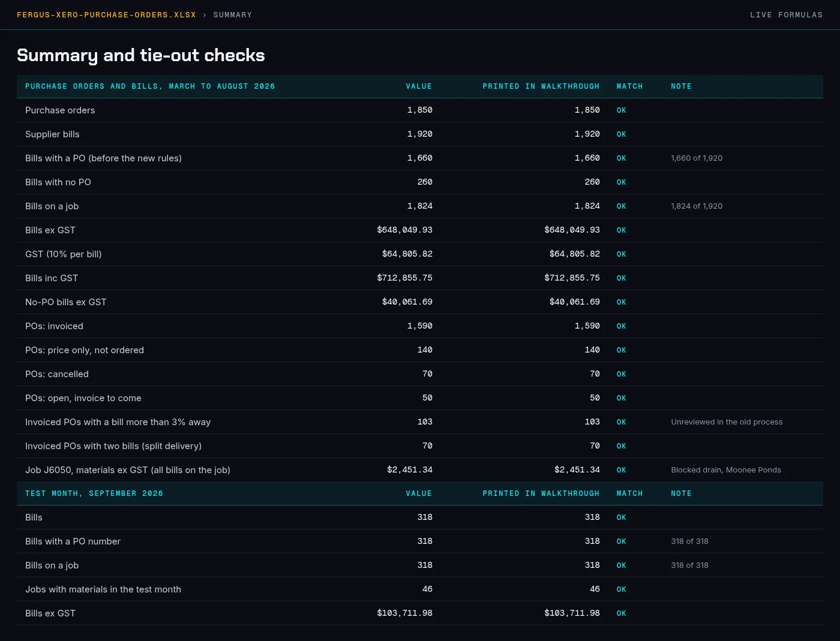Click the note '1,824 of 1,920'
The height and width of the screenshot is (641, 840).
697,206
